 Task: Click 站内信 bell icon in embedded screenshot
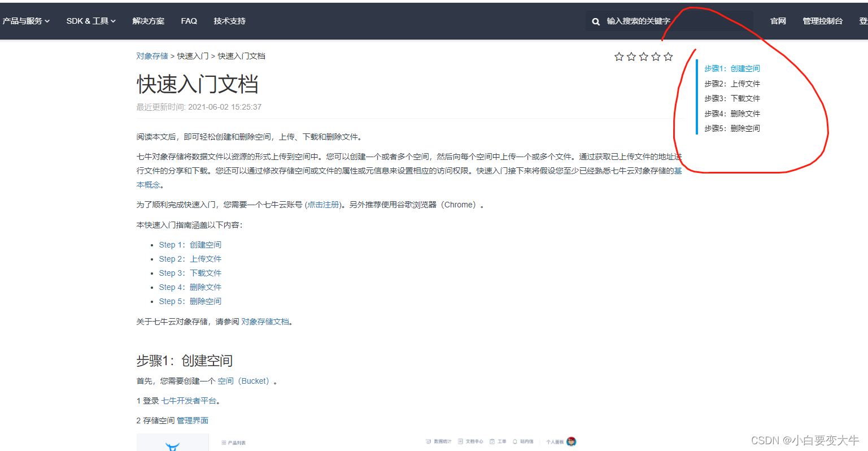[x=515, y=441]
